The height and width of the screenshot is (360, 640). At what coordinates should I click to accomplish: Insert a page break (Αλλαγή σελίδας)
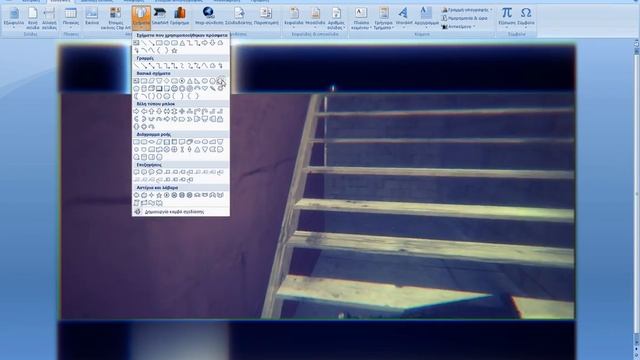point(49,19)
